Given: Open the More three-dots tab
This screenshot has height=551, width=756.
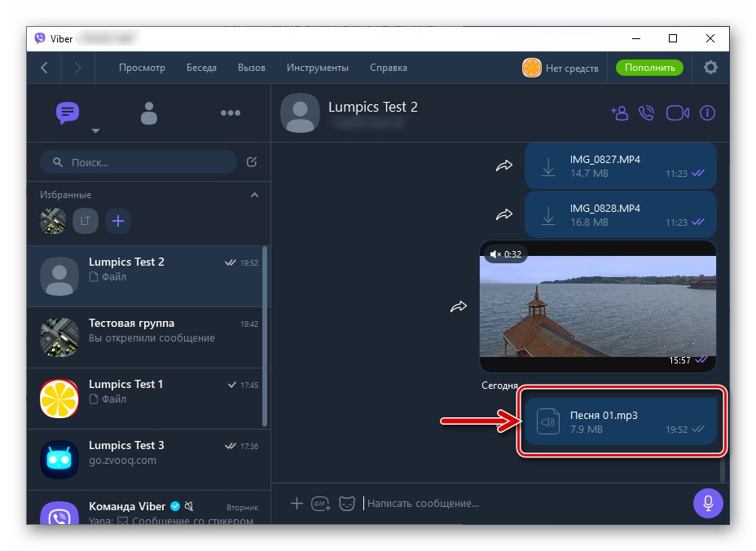Looking at the screenshot, I should (230, 113).
